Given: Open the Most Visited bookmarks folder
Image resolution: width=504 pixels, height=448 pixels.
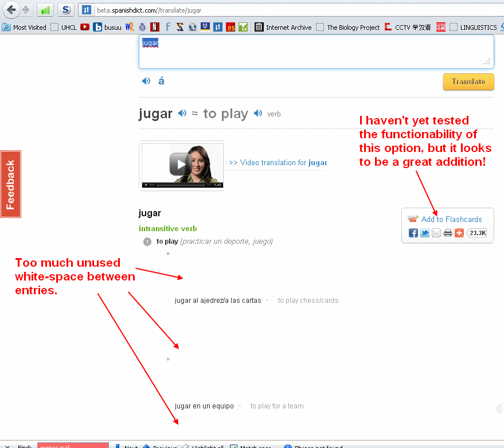Looking at the screenshot, I should [x=25, y=27].
